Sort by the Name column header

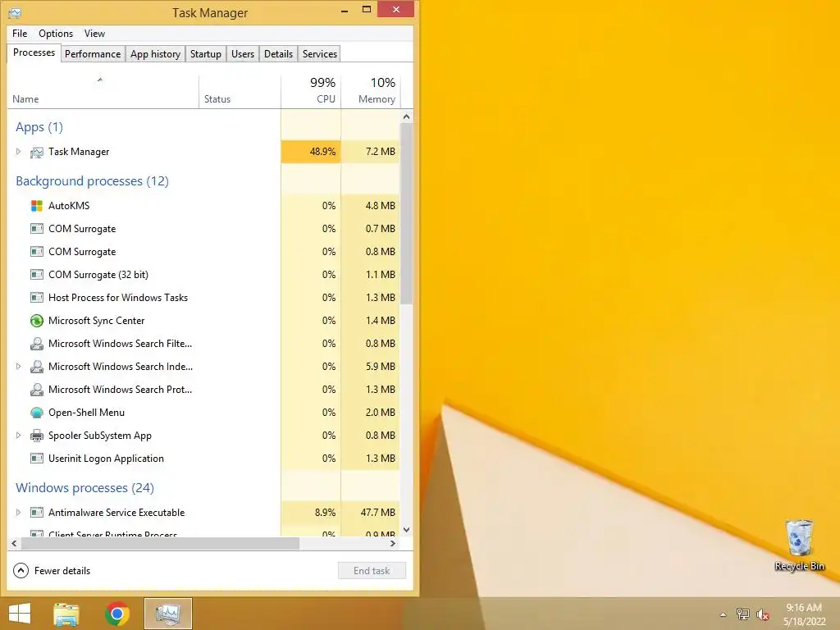point(103,92)
